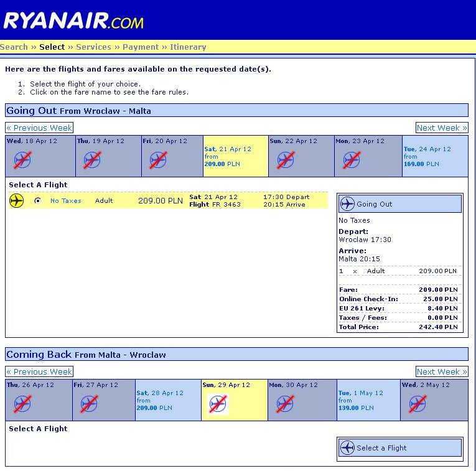Click the Wed, 18 Apr 12 date label
This screenshot has height=471, width=476.
[x=32, y=141]
